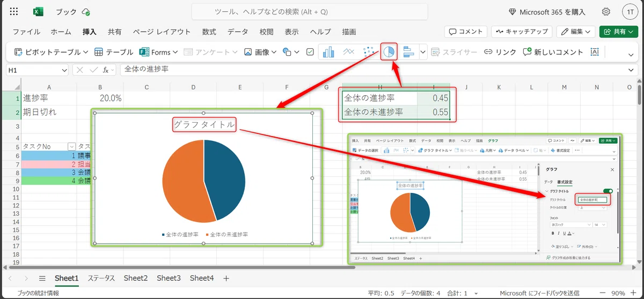Switch to the 校閲 tab
Viewport: 644px width, 299px height.
click(x=266, y=32)
